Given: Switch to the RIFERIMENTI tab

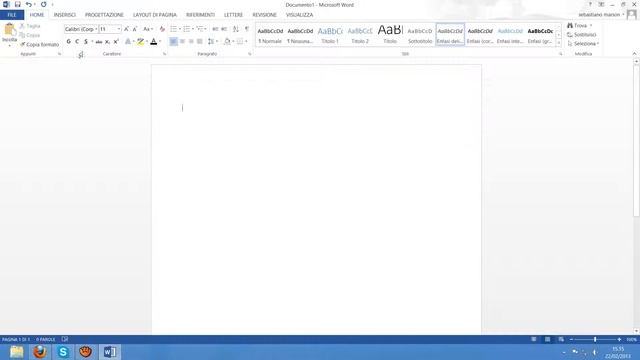Looking at the screenshot, I should tap(200, 15).
